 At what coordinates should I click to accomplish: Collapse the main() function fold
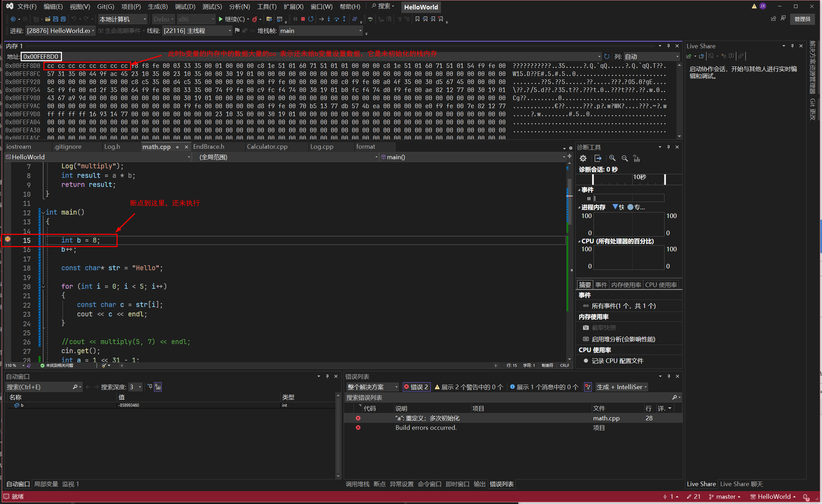(x=43, y=212)
